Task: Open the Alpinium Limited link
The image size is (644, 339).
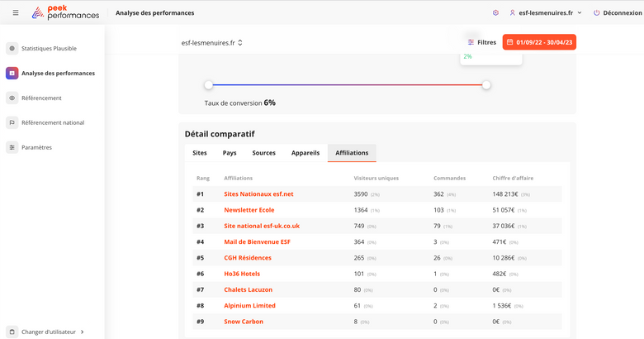Action: pos(249,305)
